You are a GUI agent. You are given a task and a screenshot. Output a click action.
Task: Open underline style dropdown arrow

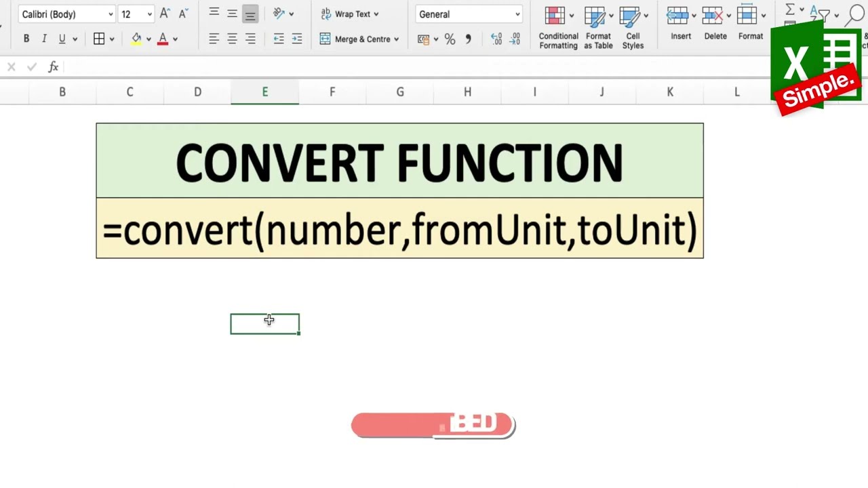tap(74, 39)
